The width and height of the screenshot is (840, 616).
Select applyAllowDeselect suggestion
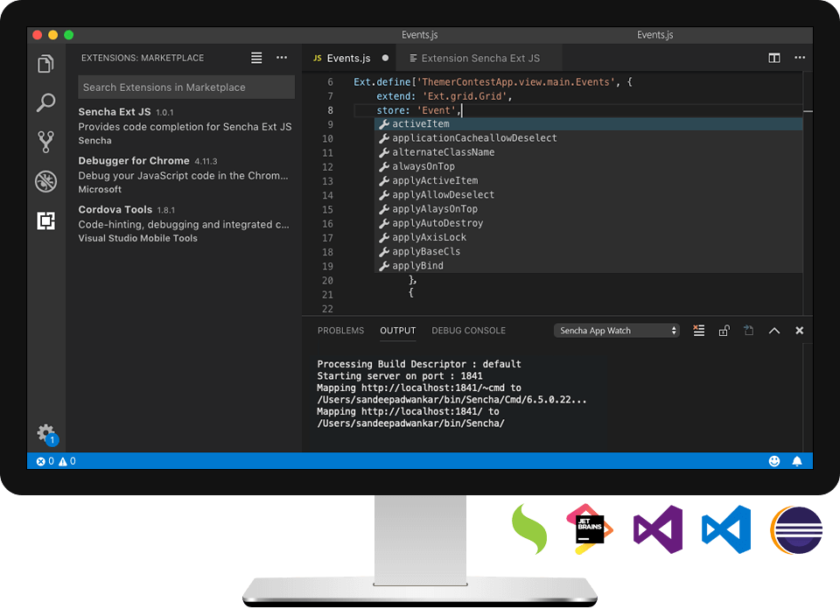588,195
